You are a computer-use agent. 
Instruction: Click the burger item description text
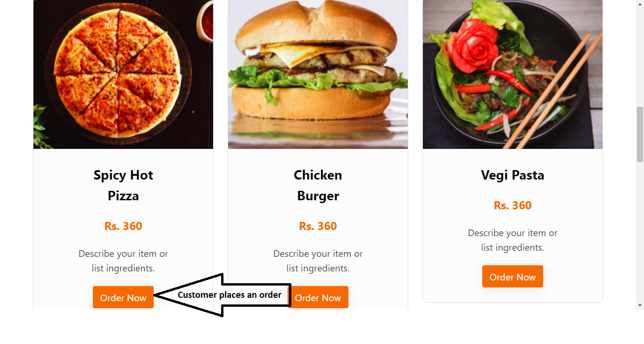318,261
